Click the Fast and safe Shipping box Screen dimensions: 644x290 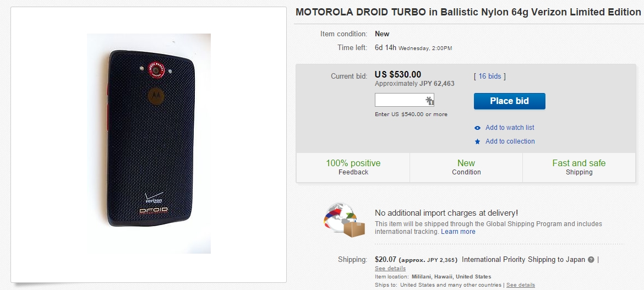[579, 167]
